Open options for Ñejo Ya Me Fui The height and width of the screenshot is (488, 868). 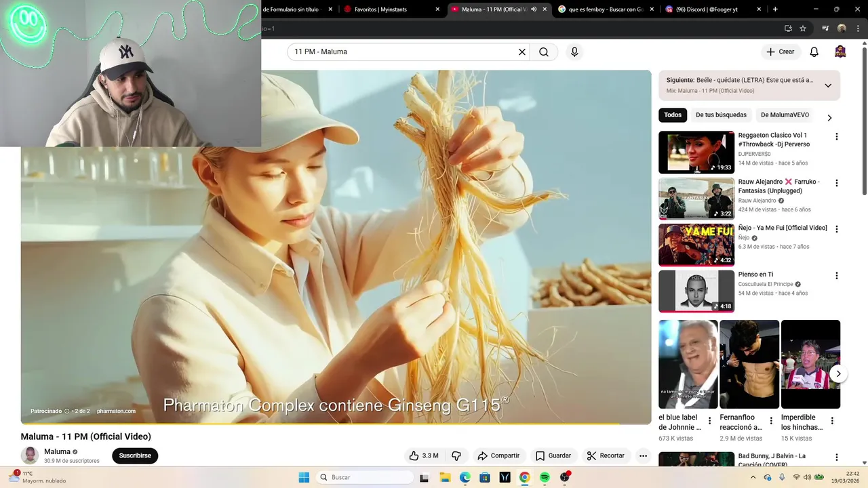tap(836, 229)
